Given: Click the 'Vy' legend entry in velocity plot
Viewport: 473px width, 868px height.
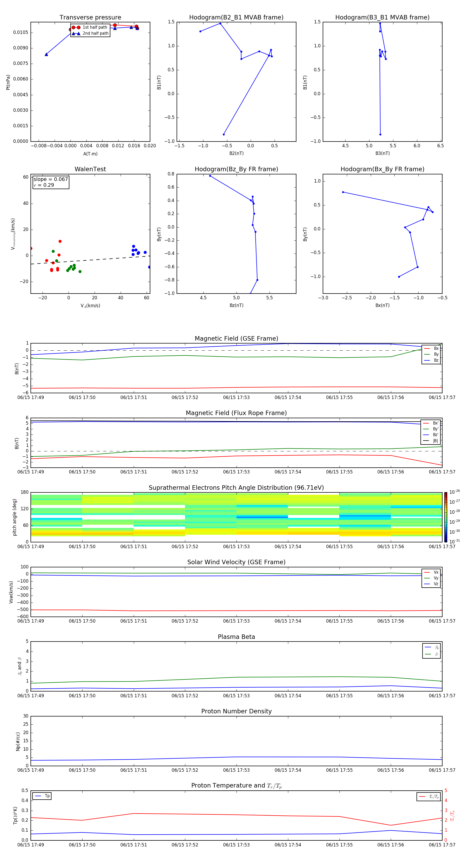Looking at the screenshot, I should coord(431,578).
